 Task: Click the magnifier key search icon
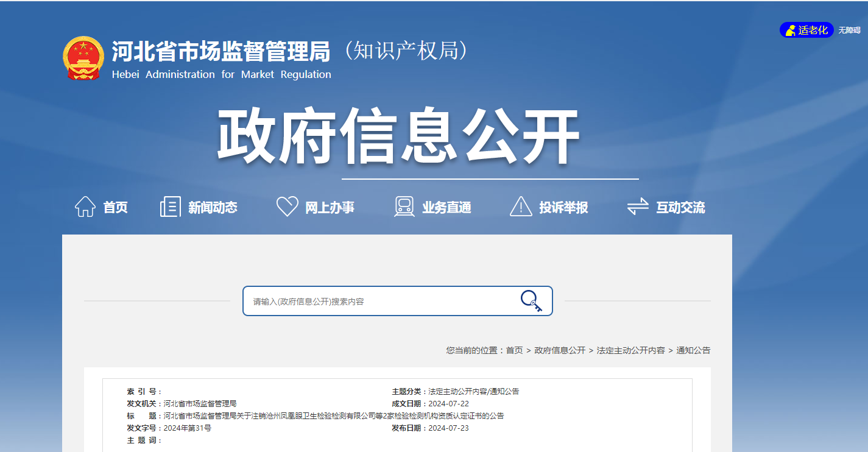pos(531,301)
